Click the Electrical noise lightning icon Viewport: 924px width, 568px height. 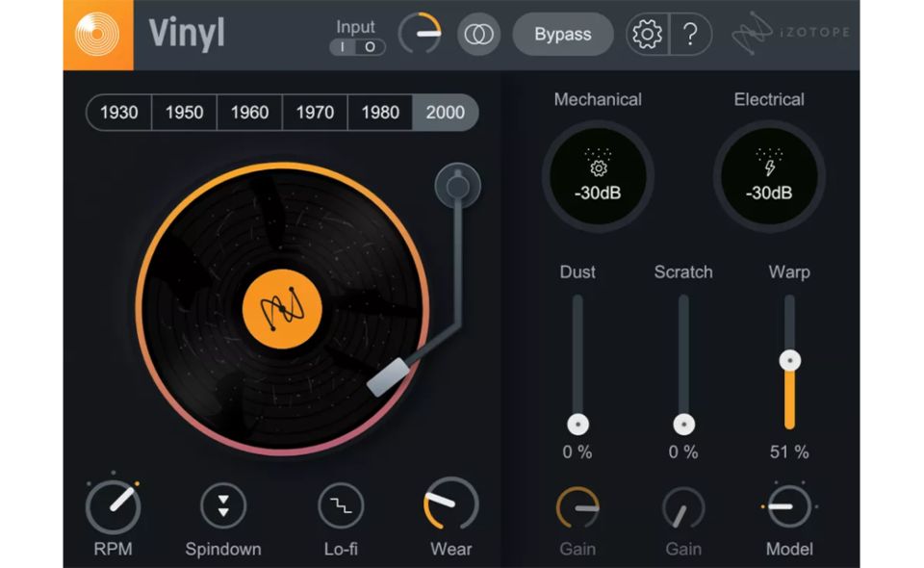pyautogui.click(x=768, y=169)
